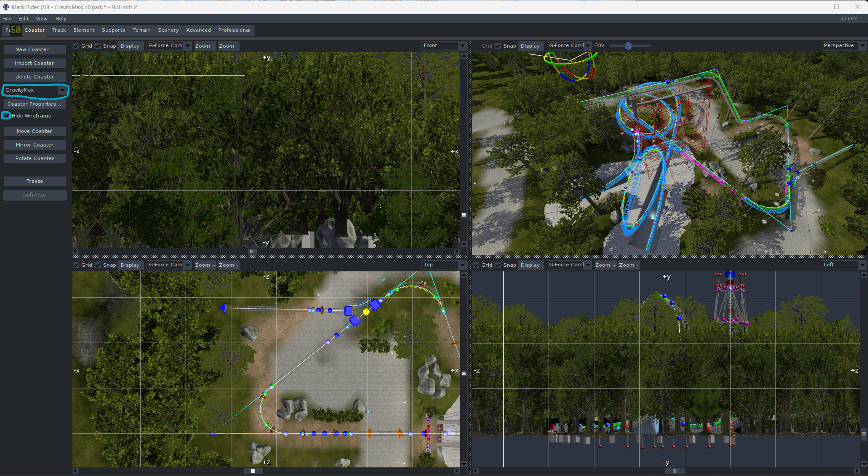Click the Top view horizontal scrollbar thumb
Image resolution: width=868 pixels, height=476 pixels.
pos(253,471)
